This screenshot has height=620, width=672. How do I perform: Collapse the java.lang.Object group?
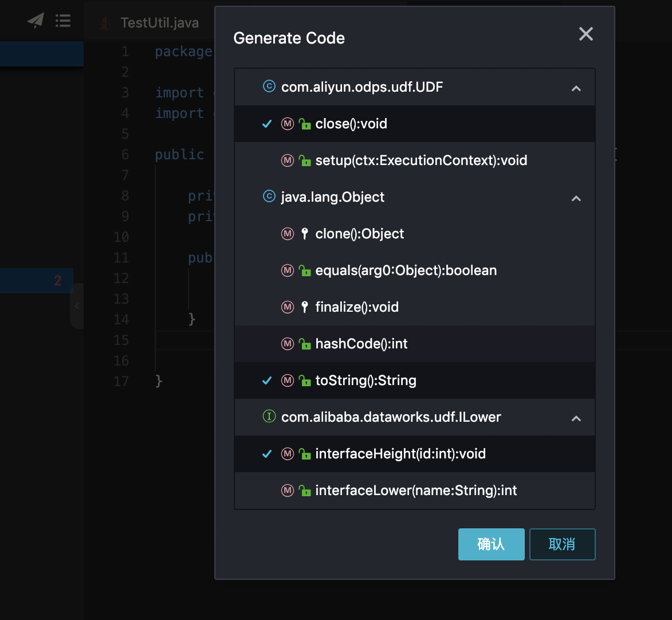(x=576, y=198)
